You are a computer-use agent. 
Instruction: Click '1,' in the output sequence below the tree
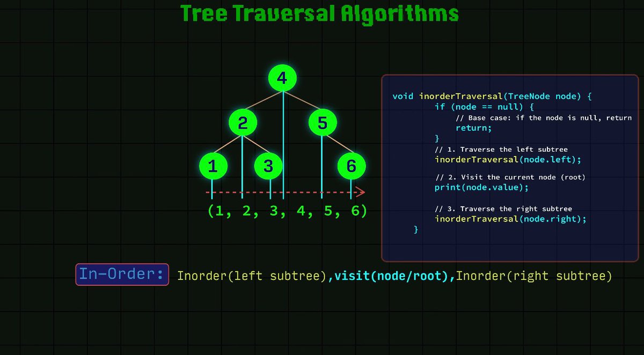click(223, 211)
